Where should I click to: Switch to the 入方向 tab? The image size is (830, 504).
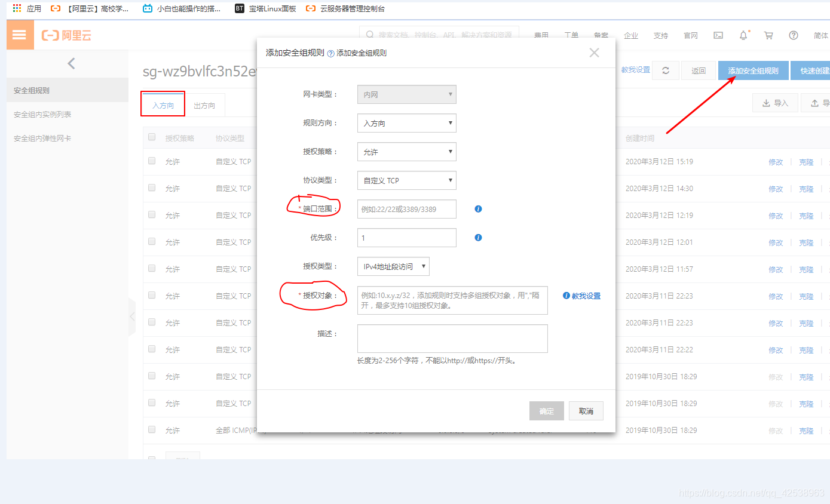point(163,105)
